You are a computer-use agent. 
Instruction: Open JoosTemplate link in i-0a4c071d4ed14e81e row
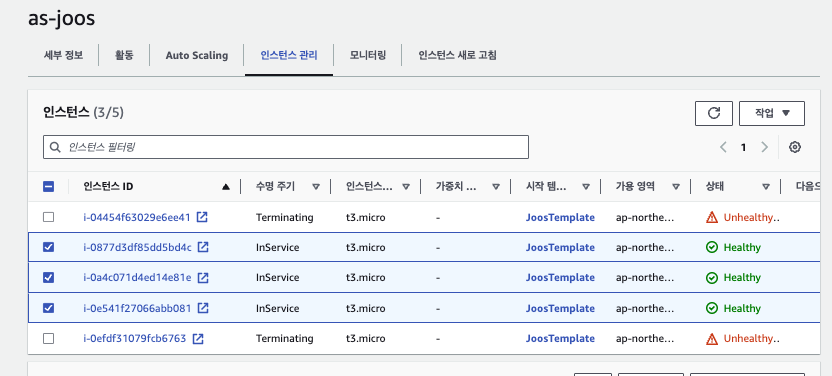pos(560,277)
